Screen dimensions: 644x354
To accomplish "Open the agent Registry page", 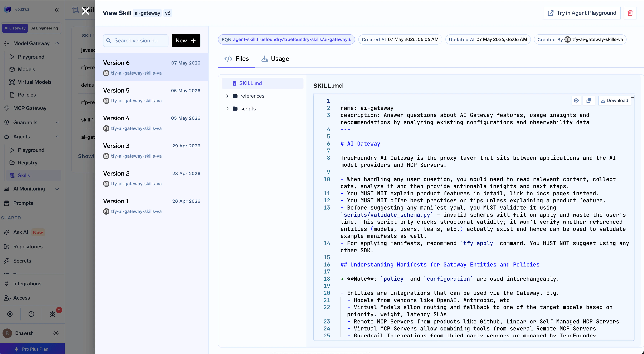I will (x=27, y=163).
